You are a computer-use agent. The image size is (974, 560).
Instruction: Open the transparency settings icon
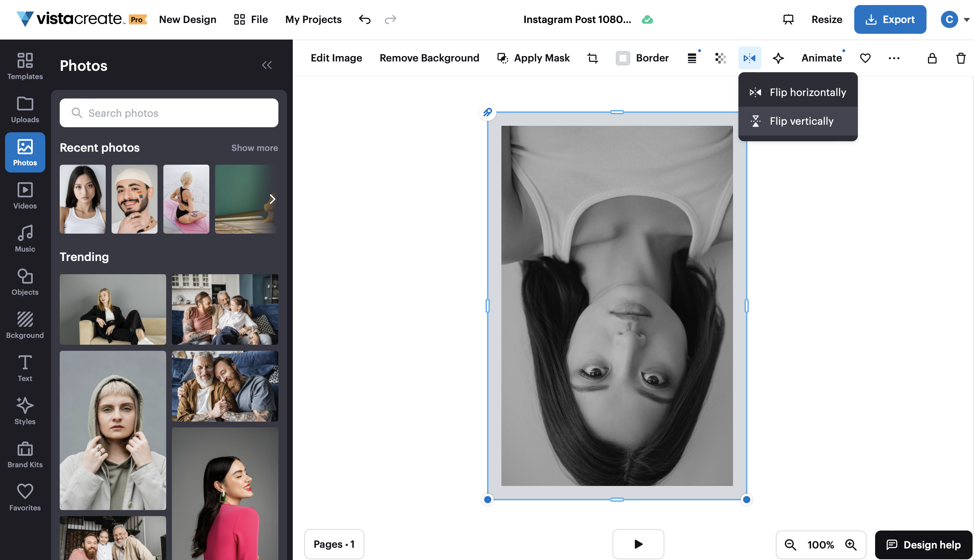[720, 58]
